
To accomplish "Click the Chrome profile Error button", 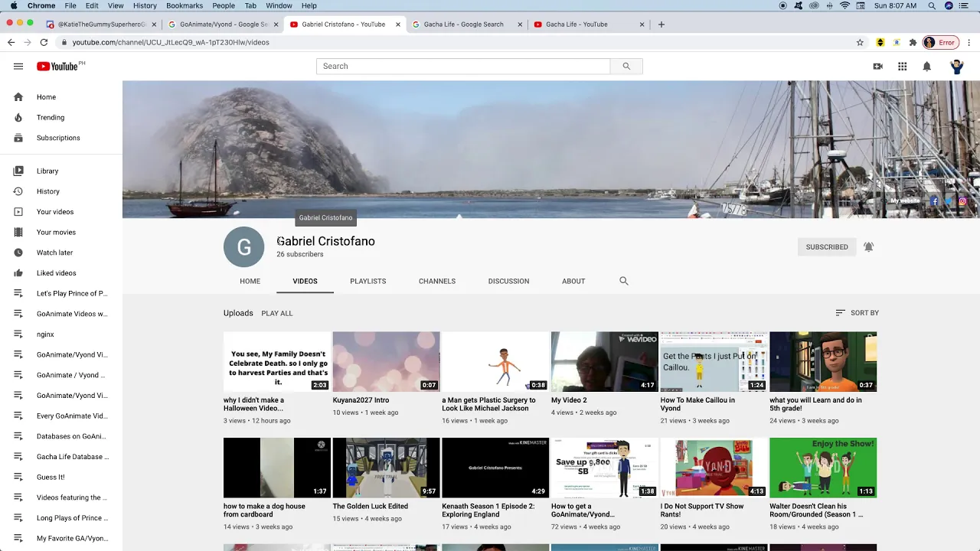I will pos(941,43).
